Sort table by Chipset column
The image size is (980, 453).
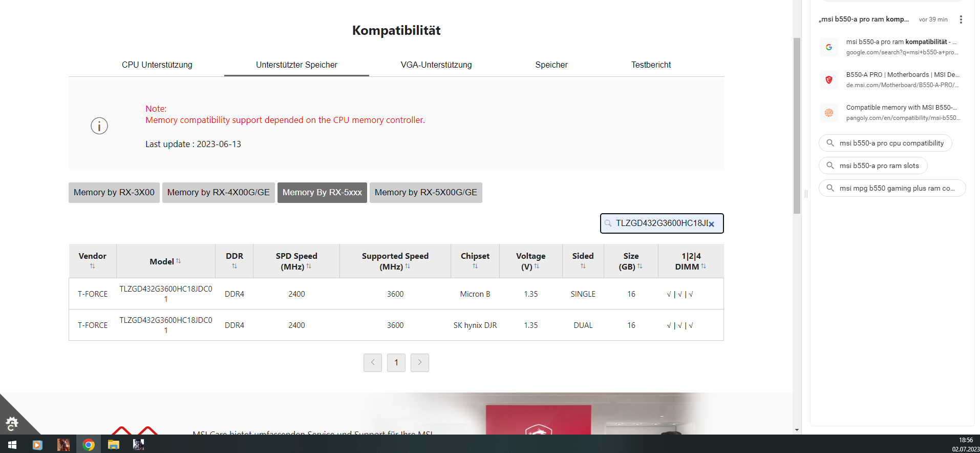(475, 266)
